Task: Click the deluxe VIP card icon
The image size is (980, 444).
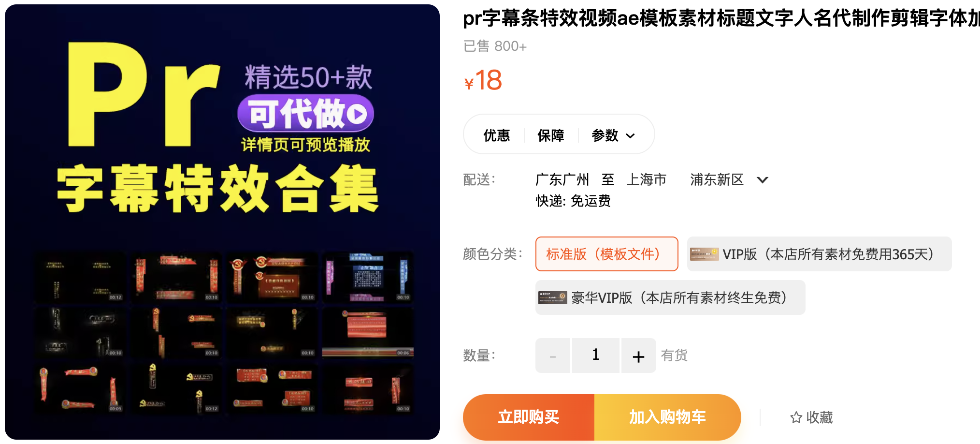Action: pos(553,297)
